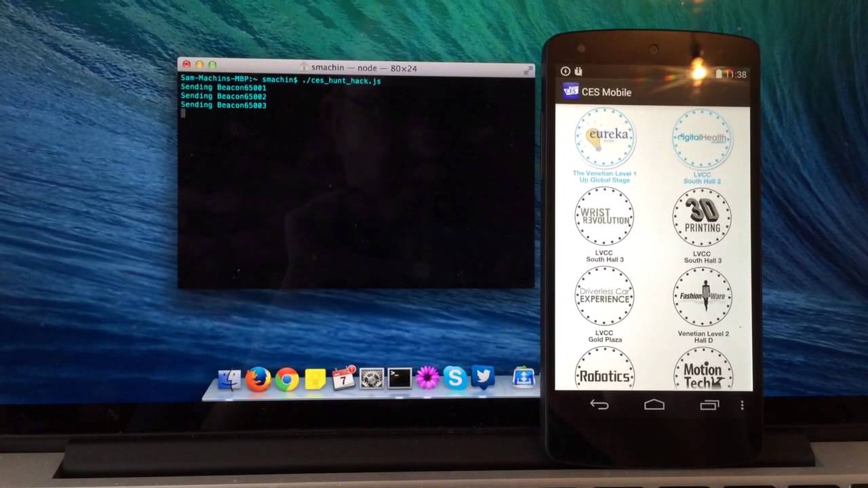Open Finder from the Dock
Viewport: 868px width, 488px height.
[x=230, y=379]
